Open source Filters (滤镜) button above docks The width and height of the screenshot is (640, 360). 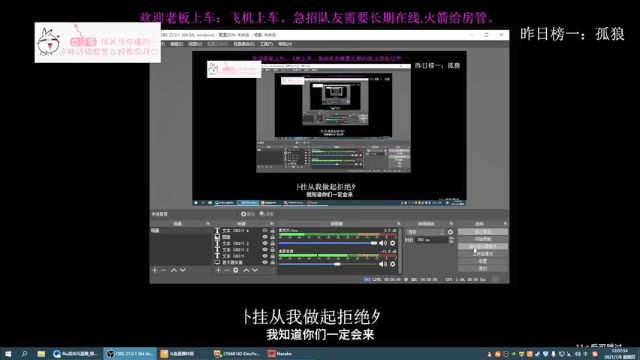pos(267,214)
